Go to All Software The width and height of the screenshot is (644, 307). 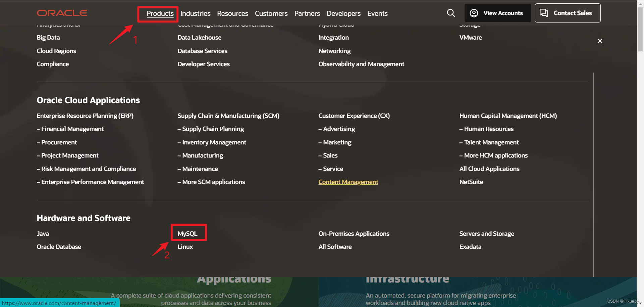click(x=335, y=247)
